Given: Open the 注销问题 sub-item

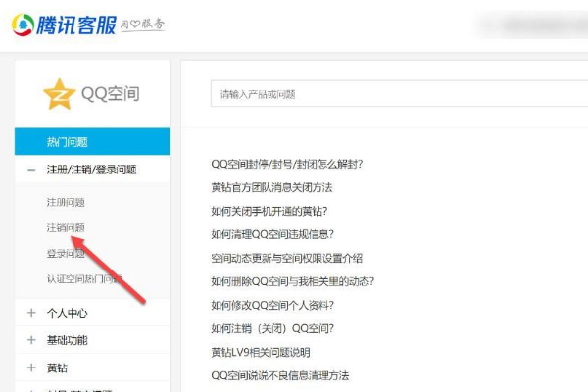Looking at the screenshot, I should (x=66, y=227).
